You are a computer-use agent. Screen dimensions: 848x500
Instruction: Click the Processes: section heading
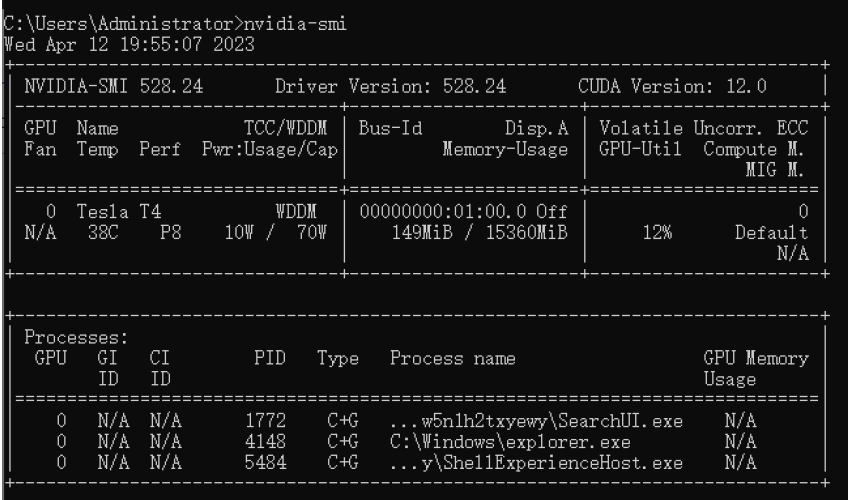[x=76, y=337]
